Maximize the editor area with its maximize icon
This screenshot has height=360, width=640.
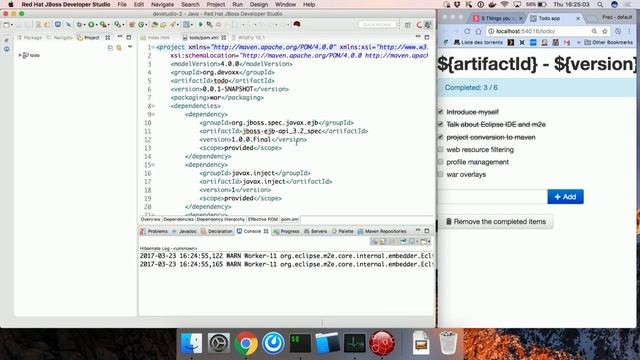point(427,37)
